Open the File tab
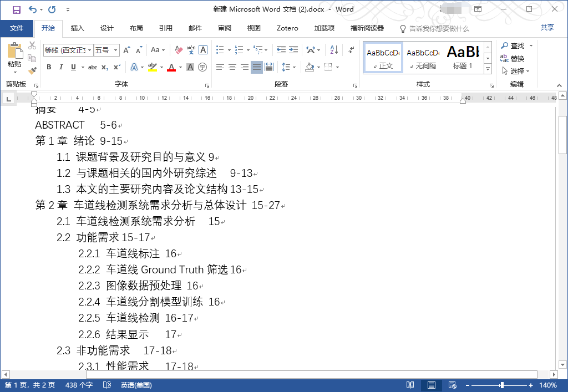 click(x=17, y=28)
